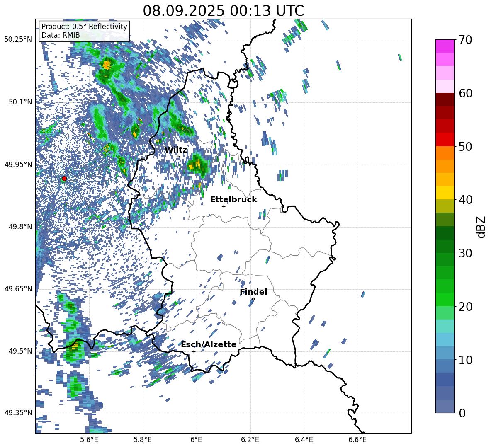
Task: Click the Product: 0.5° Reflectivity text
Action: point(84,26)
